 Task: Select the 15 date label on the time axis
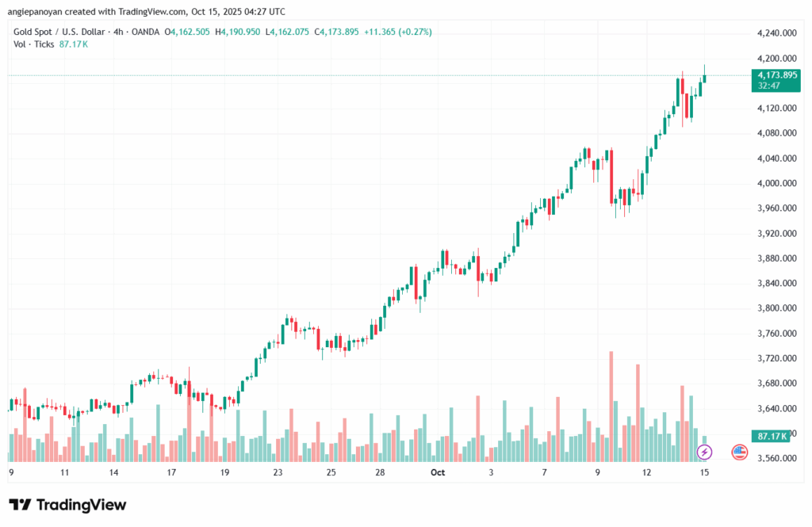[x=704, y=472]
